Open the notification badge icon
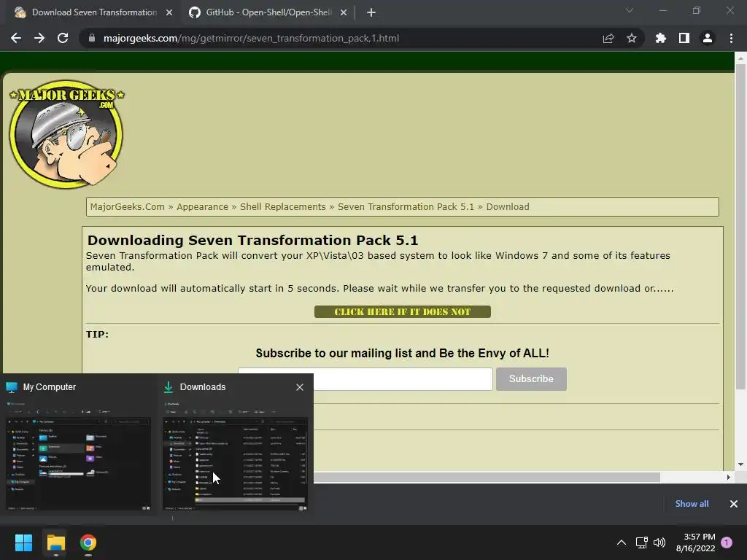 coord(727,542)
